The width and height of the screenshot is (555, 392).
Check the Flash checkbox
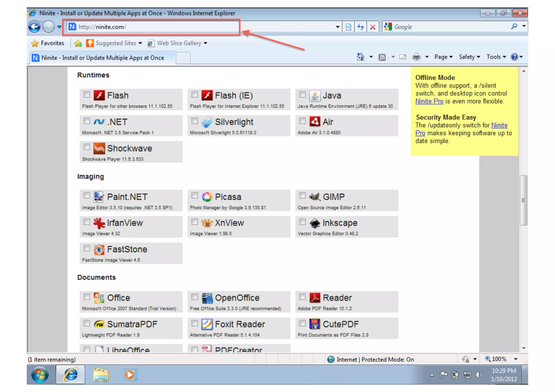pos(87,94)
